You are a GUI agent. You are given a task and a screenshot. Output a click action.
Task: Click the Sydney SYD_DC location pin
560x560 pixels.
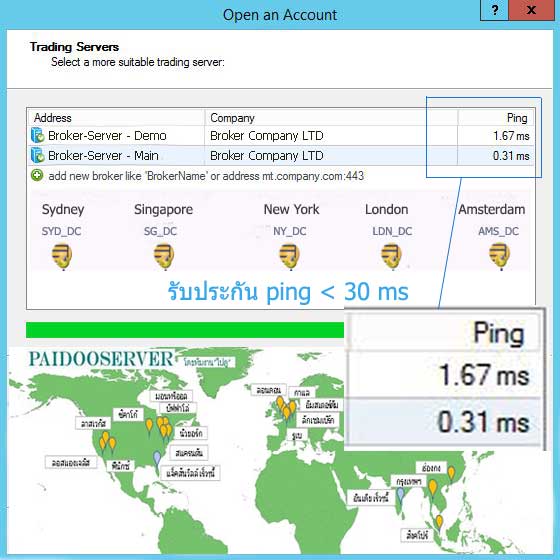point(62,256)
